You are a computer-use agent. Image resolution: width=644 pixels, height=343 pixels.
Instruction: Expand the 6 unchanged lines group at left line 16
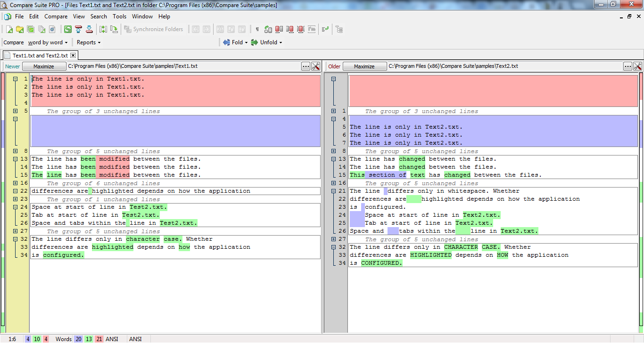15,183
